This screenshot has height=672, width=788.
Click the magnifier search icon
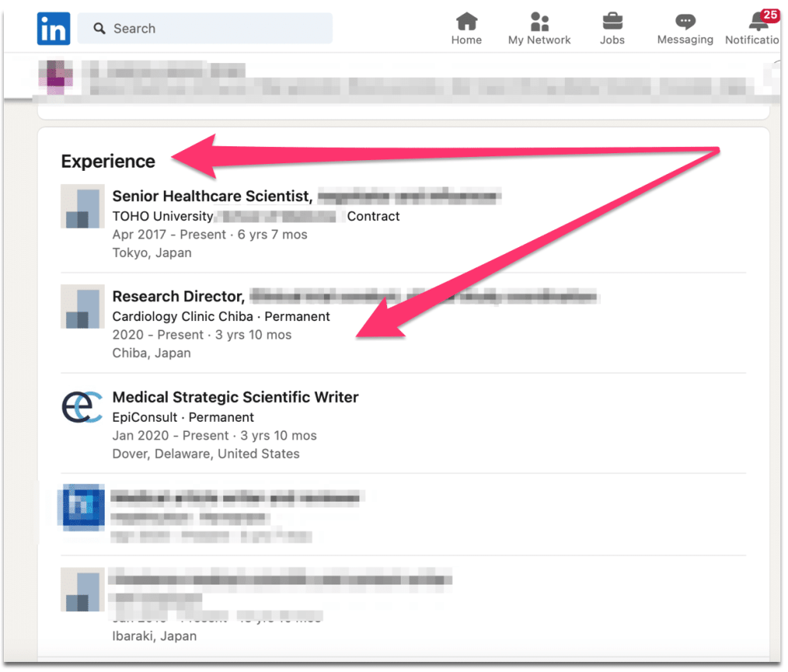tap(99, 28)
